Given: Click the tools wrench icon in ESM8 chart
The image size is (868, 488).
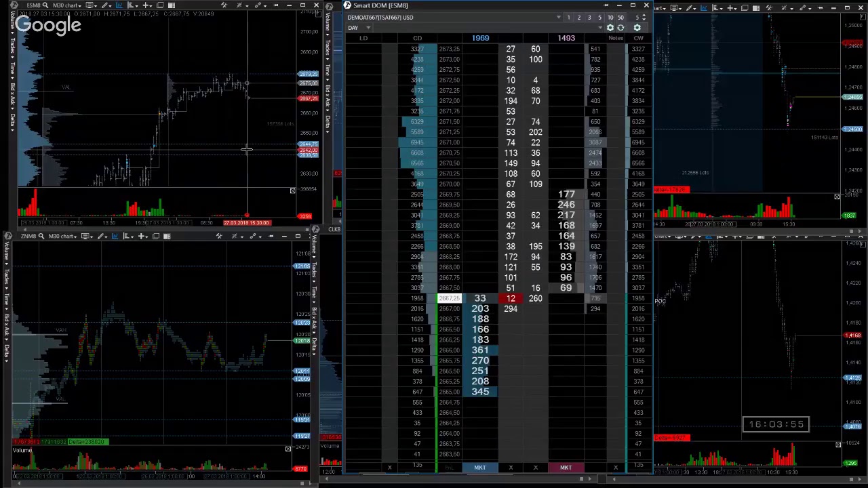Looking at the screenshot, I should coord(224,5).
